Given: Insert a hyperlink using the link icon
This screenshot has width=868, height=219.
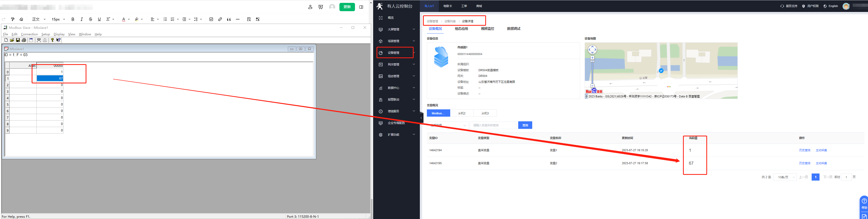Looking at the screenshot, I should (220, 19).
